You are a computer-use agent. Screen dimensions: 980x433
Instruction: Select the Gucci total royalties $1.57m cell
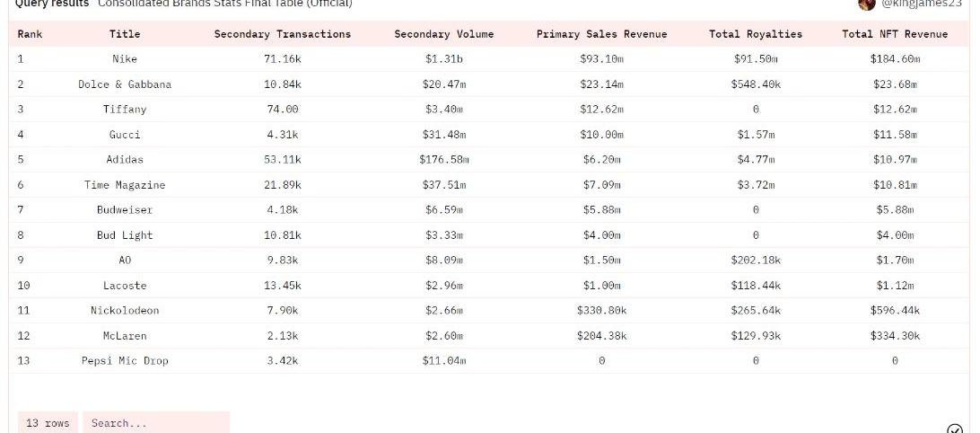pos(756,135)
